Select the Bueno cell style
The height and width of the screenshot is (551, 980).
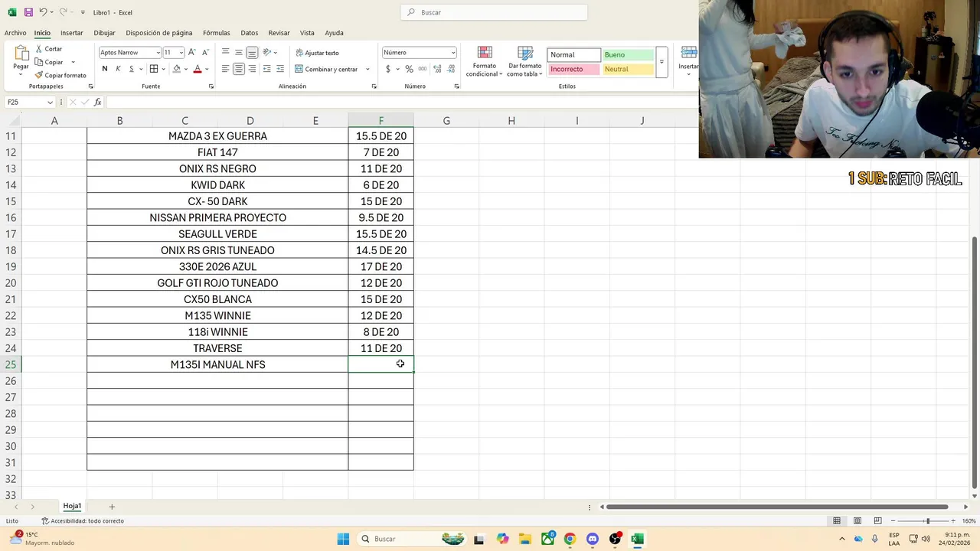(x=628, y=55)
